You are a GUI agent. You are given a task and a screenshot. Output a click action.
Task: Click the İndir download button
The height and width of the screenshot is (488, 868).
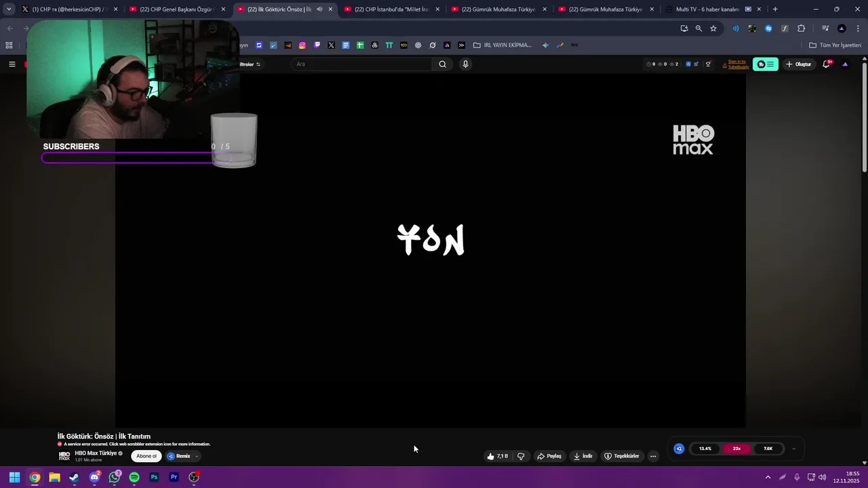[583, 456]
